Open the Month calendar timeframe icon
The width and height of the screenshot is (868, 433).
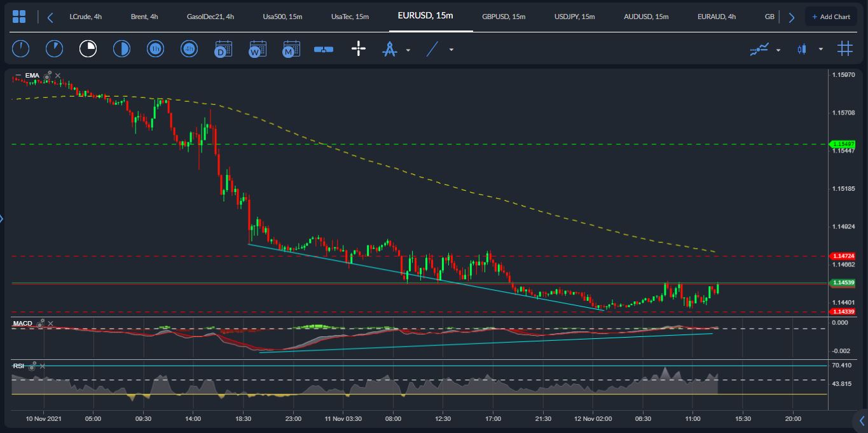click(291, 48)
